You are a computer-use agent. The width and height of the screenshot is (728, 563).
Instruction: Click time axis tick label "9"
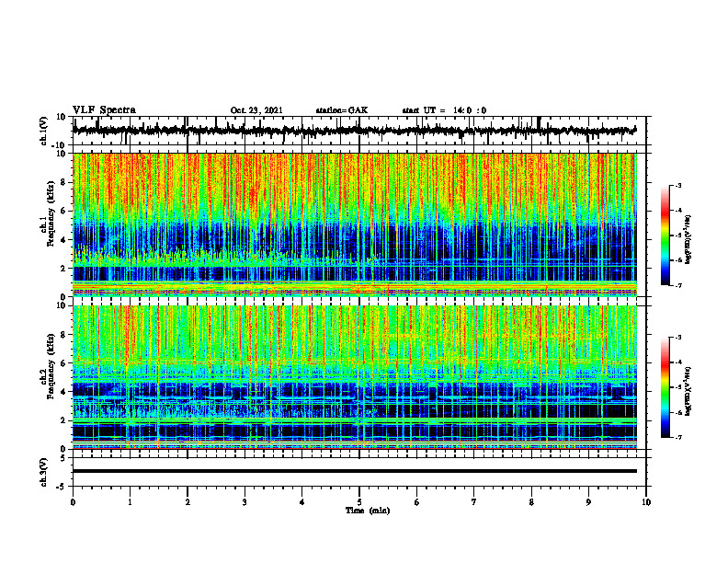pos(588,502)
